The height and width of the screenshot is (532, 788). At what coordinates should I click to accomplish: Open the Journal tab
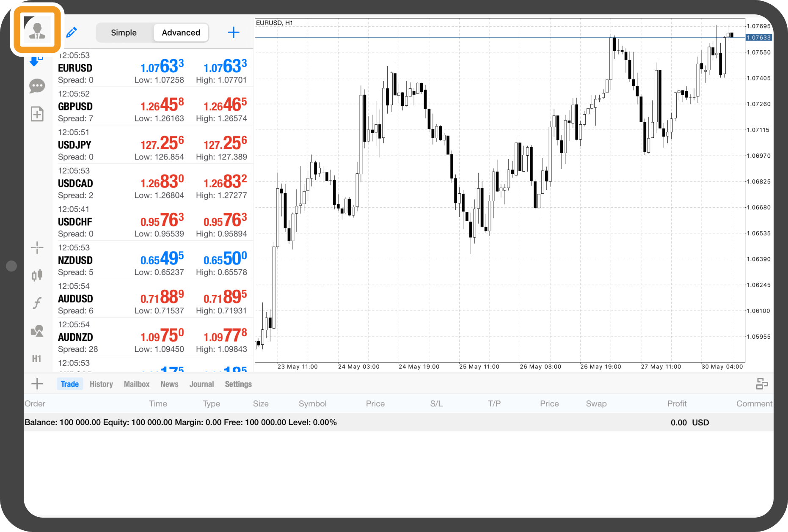[x=201, y=384]
